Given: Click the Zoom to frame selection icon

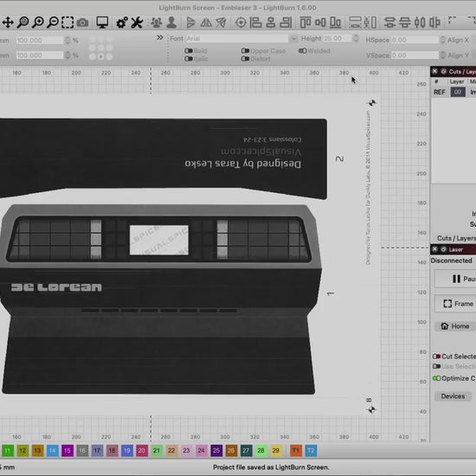Looking at the screenshot, I should point(68,23).
